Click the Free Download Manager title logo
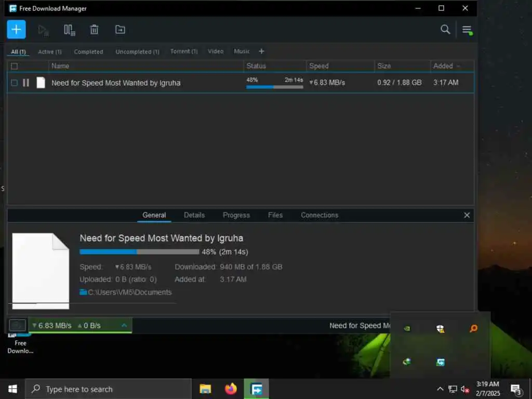The height and width of the screenshot is (399, 532). 13,8
